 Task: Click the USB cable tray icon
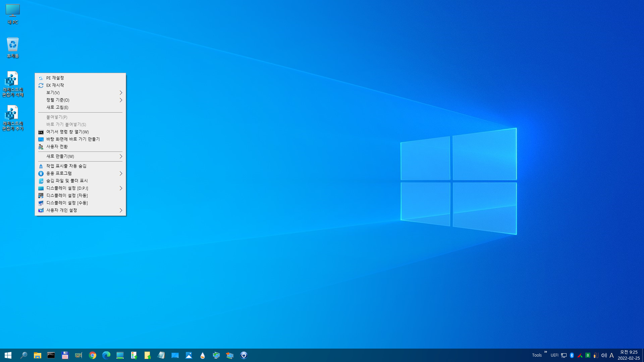click(x=596, y=355)
